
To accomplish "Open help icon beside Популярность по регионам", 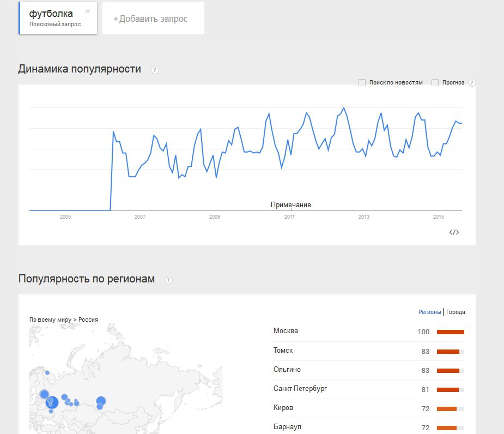I will [168, 280].
